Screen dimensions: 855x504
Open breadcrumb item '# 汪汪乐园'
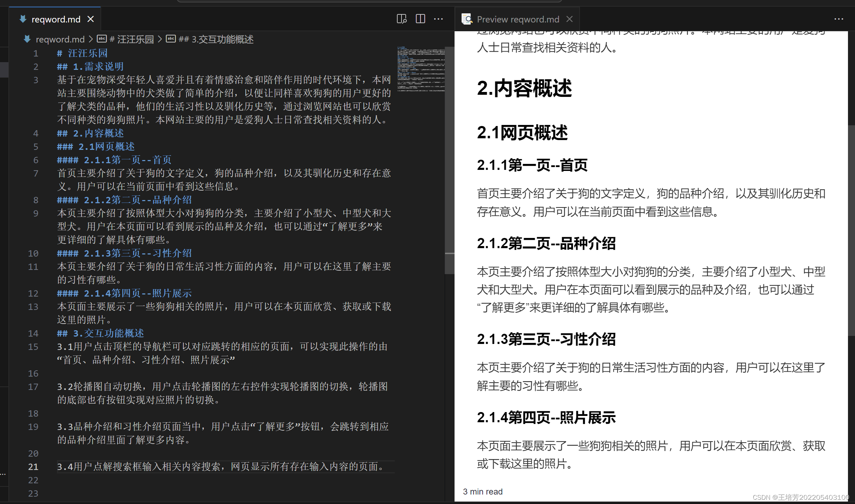(132, 39)
